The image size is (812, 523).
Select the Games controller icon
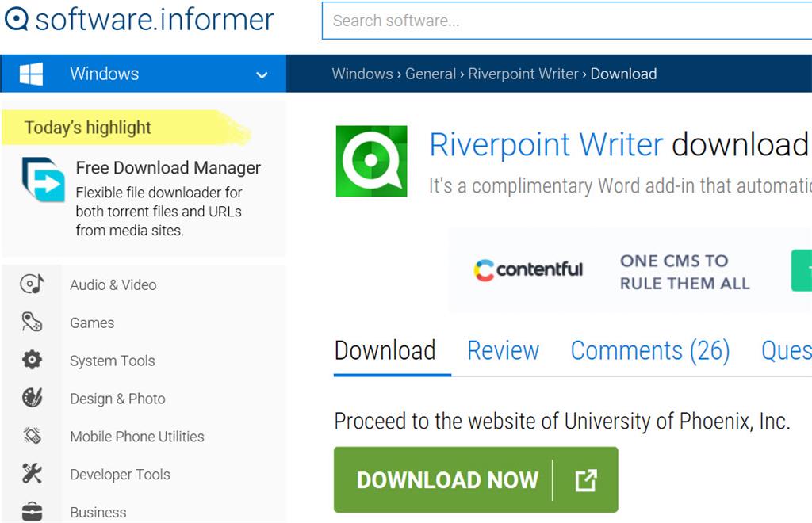click(32, 322)
